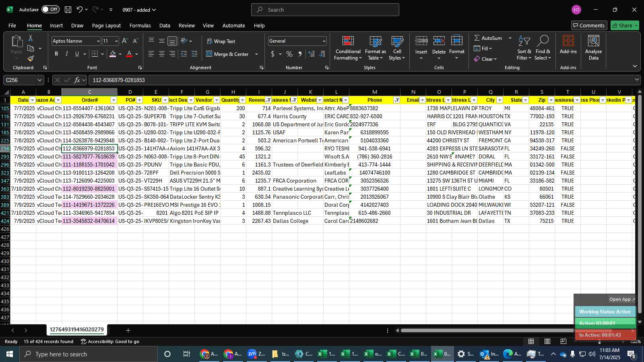This screenshot has height=362, width=644.
Task: Click Clear button in Editing group
Action: tap(485, 59)
